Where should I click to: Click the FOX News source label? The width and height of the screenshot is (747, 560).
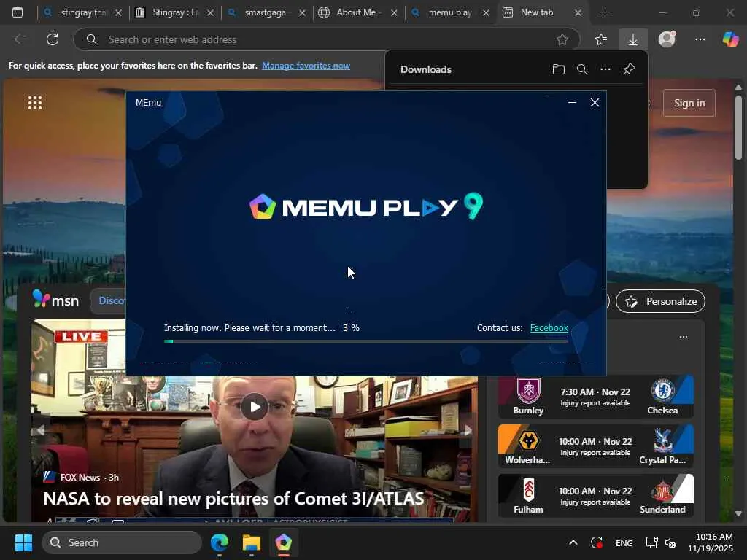point(80,477)
